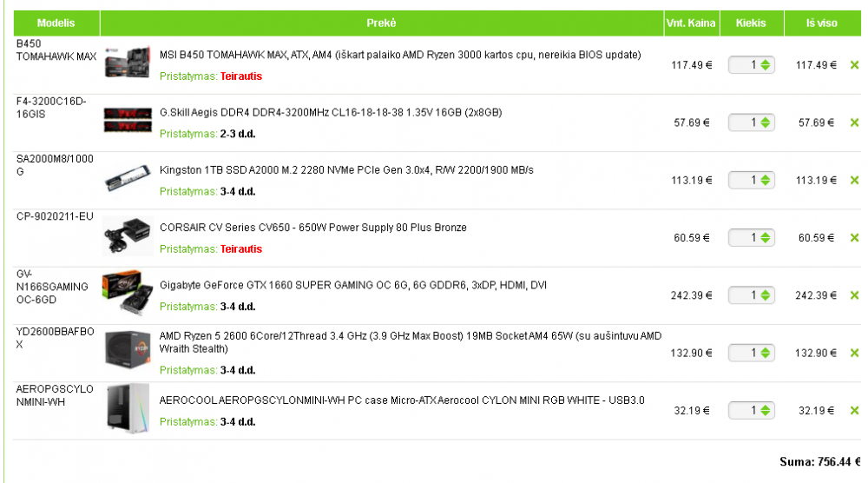The image size is (868, 483).
Task: Select model code CP-9020211-EU
Action: pyautogui.click(x=55, y=216)
